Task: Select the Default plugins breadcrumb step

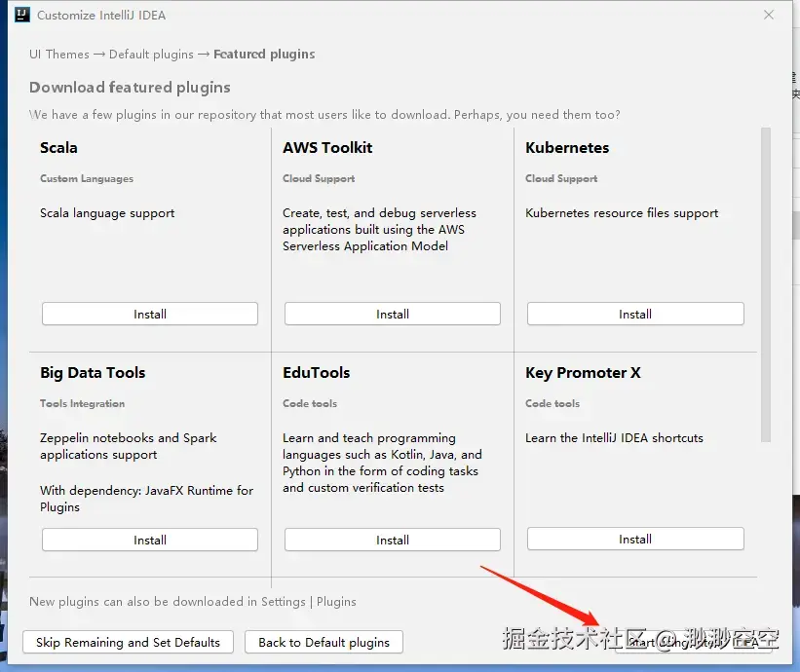Action: (151, 54)
